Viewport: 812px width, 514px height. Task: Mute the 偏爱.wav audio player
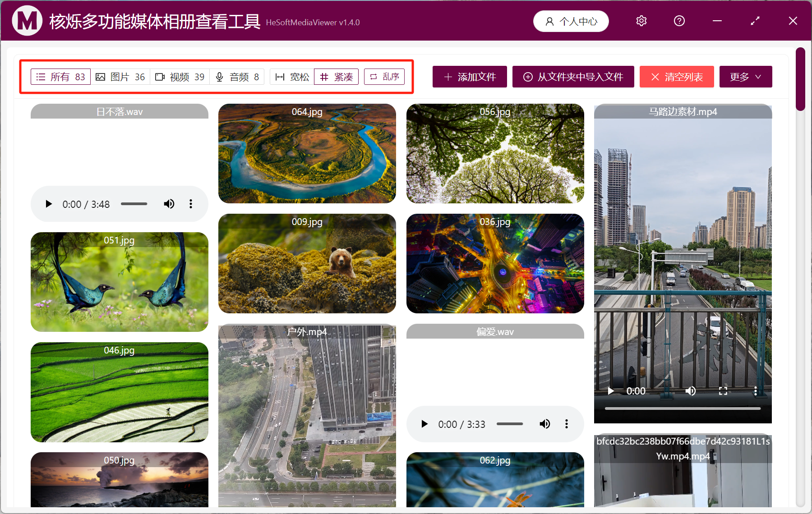coord(544,424)
